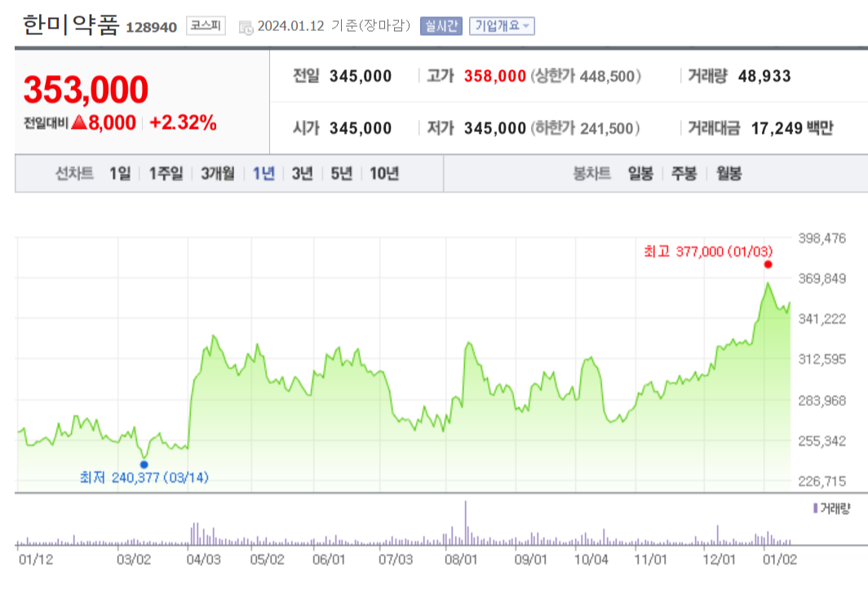The width and height of the screenshot is (868, 592).
Task: Click the 한미약품 stock name heading
Action: pyautogui.click(x=70, y=25)
